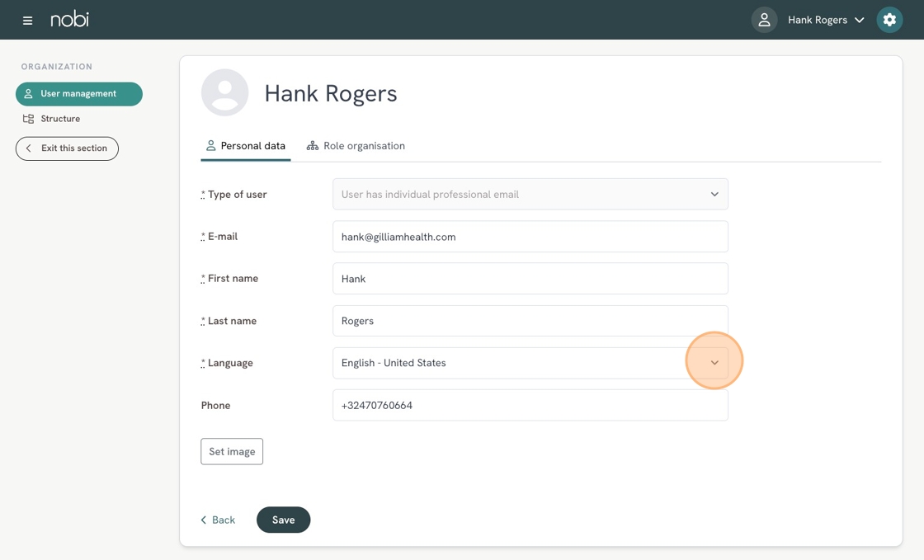This screenshot has height=560, width=924.
Task: Click the Exit this section button
Action: pyautogui.click(x=67, y=148)
